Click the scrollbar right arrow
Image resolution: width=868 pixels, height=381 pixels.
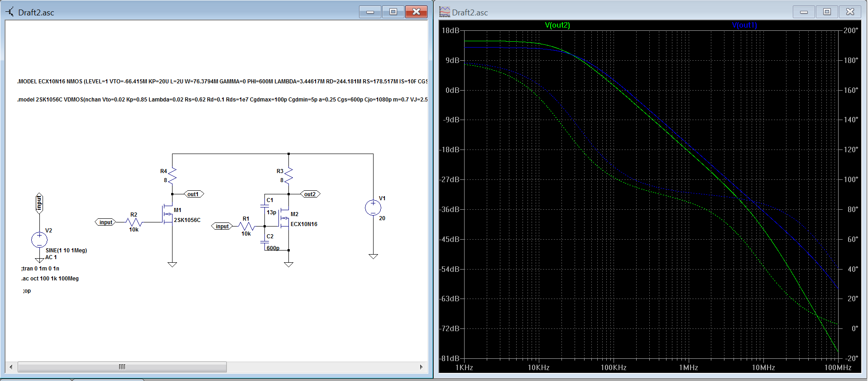[422, 367]
